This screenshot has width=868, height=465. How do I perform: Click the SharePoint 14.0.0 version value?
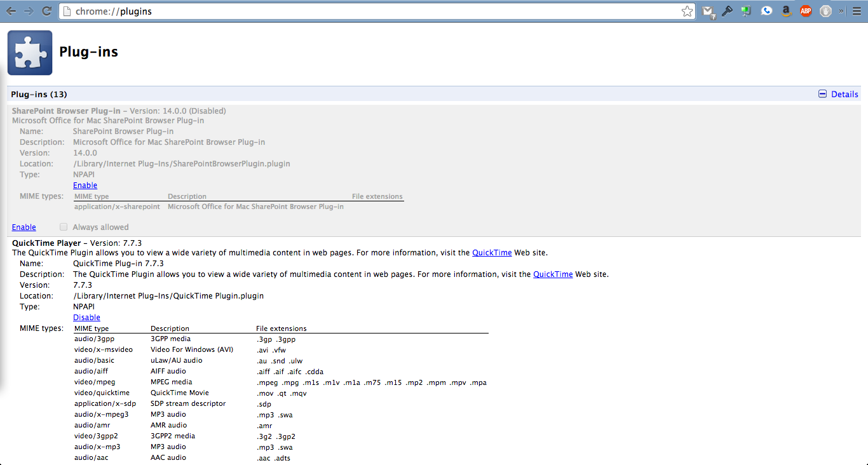click(x=85, y=153)
